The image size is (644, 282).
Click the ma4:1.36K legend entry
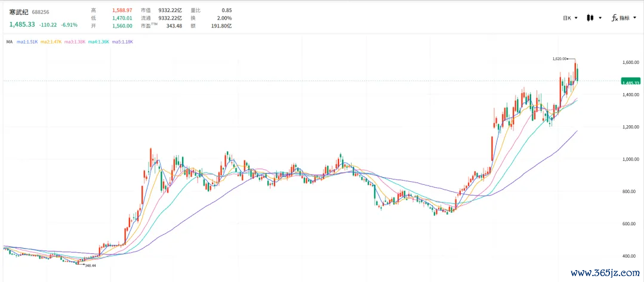point(98,42)
